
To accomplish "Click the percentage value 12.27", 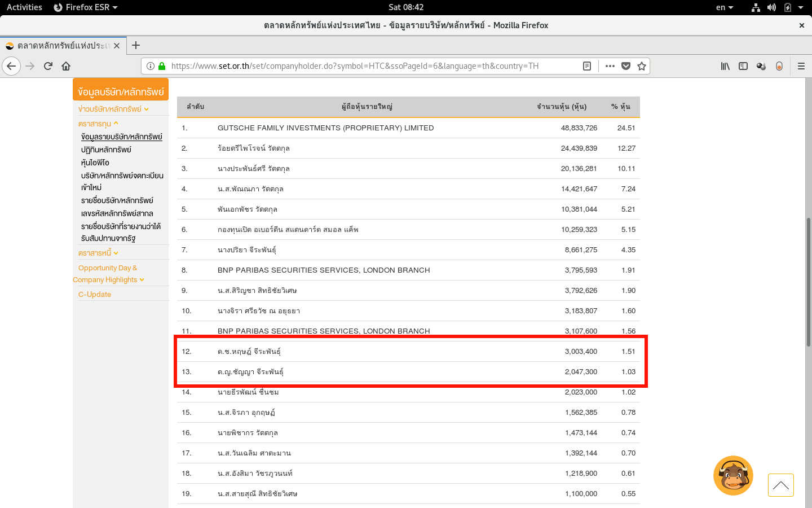I will 626,148.
